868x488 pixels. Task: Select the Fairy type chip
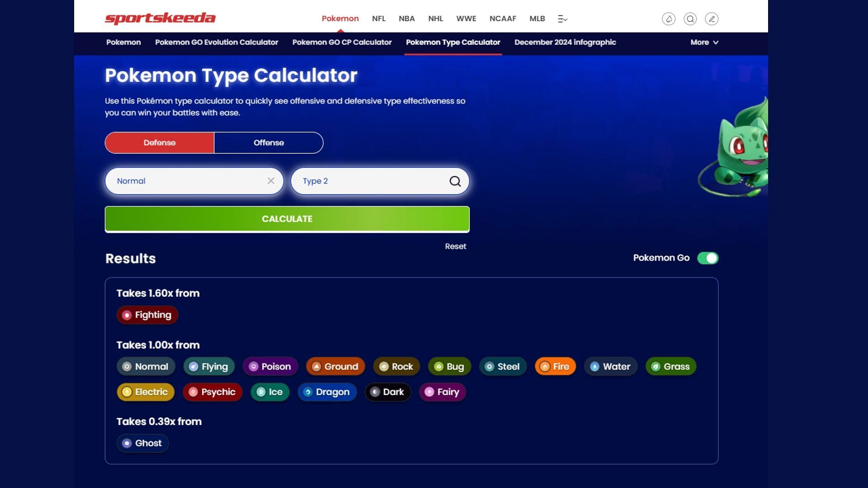pos(443,392)
